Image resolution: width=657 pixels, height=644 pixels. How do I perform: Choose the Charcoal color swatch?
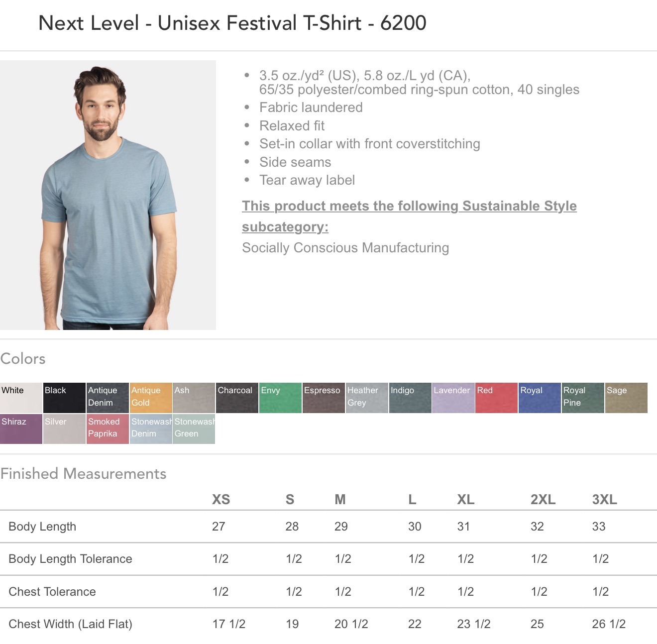(x=237, y=398)
